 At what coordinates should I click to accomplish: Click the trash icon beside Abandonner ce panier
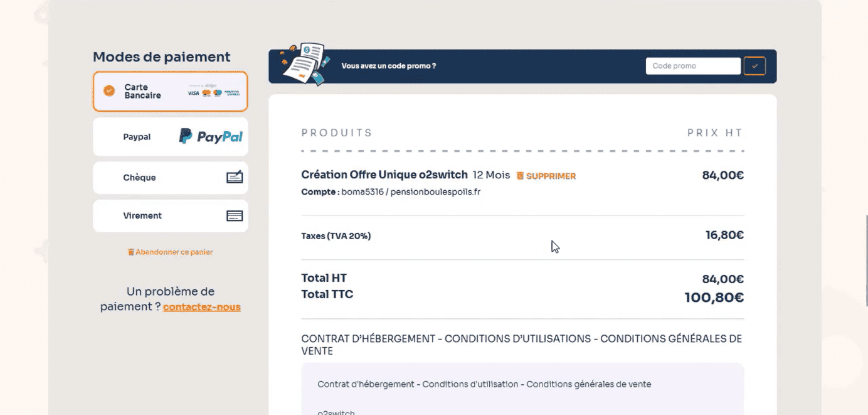click(131, 252)
